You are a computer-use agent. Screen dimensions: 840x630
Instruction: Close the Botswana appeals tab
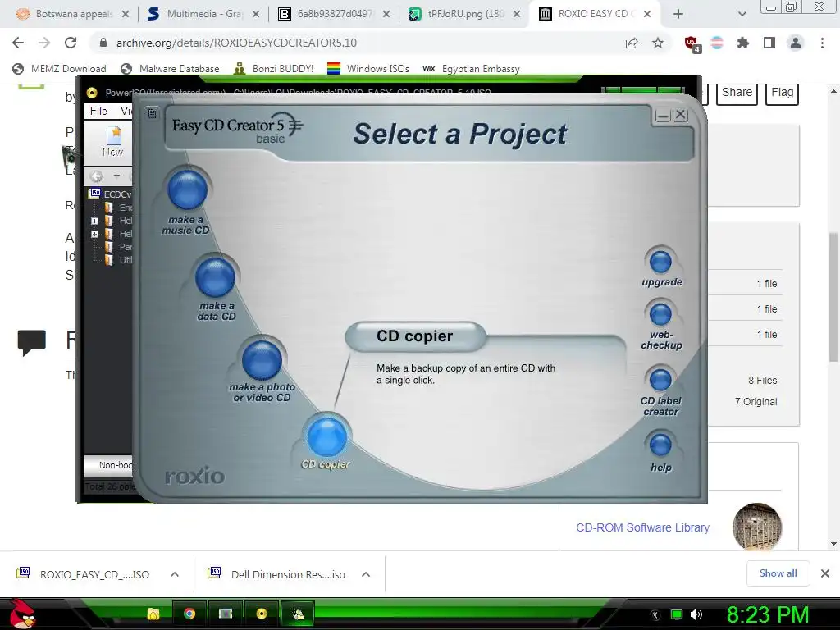(x=126, y=14)
